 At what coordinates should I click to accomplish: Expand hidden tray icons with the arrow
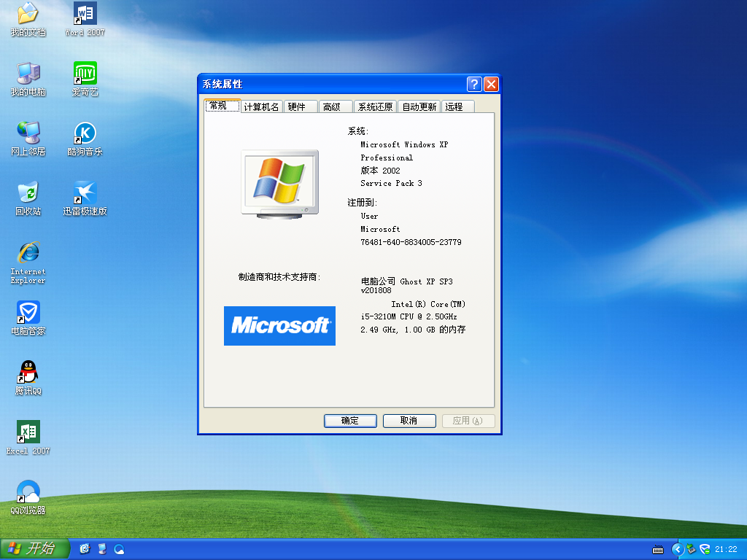click(x=678, y=550)
